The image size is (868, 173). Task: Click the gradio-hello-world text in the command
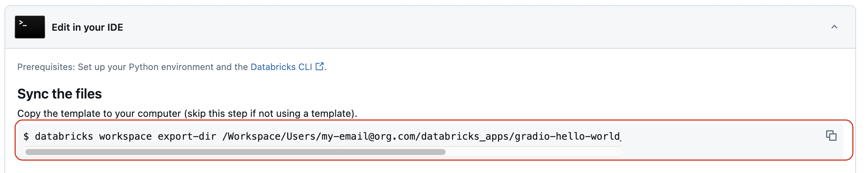click(x=567, y=136)
